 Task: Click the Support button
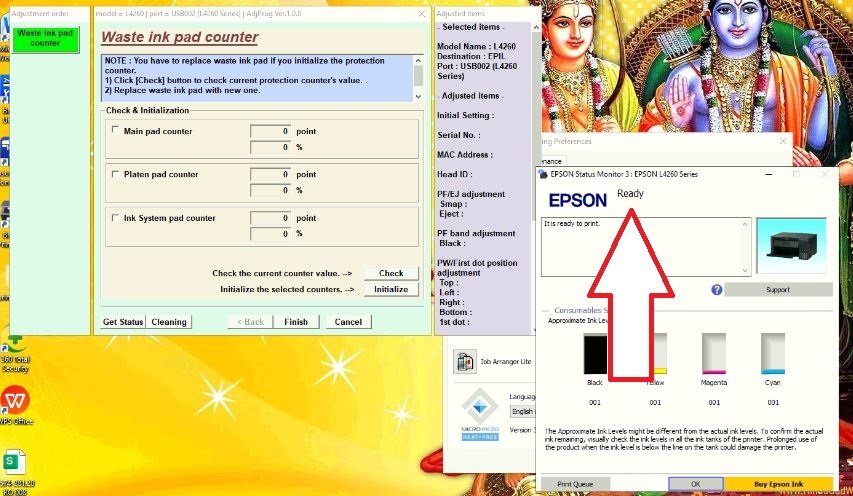click(x=778, y=289)
